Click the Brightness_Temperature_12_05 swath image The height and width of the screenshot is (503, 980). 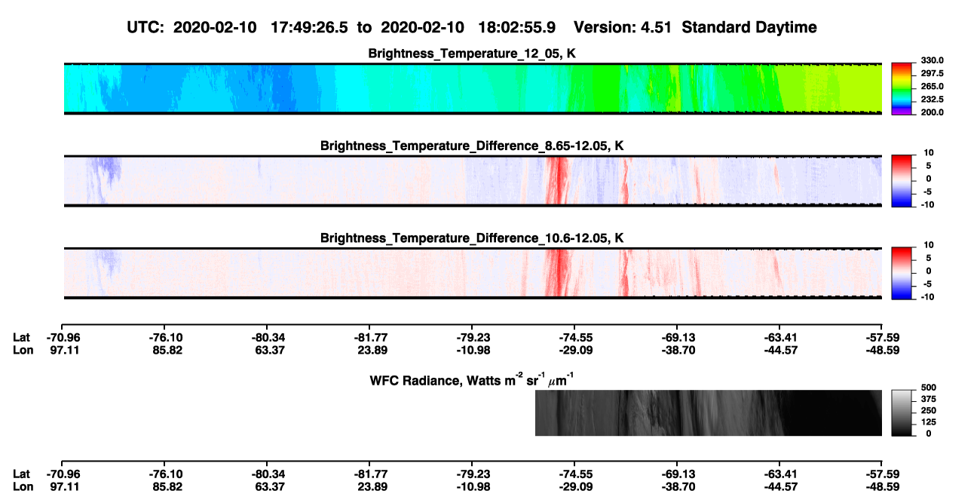pos(472,89)
